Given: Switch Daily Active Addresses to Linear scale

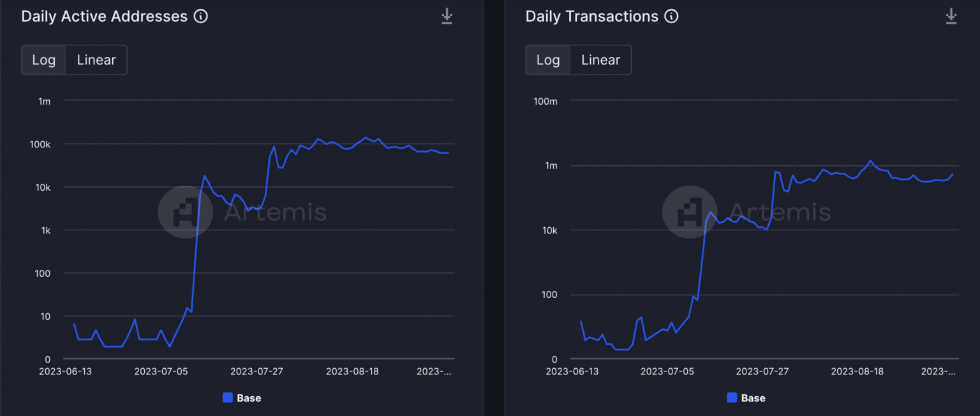Looking at the screenshot, I should click(96, 60).
